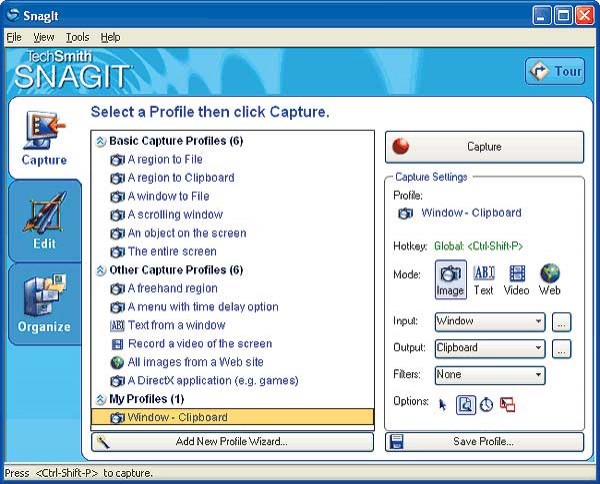Screen dimensions: 600x484
Task: Switch to Video capture mode
Action: pos(517,280)
